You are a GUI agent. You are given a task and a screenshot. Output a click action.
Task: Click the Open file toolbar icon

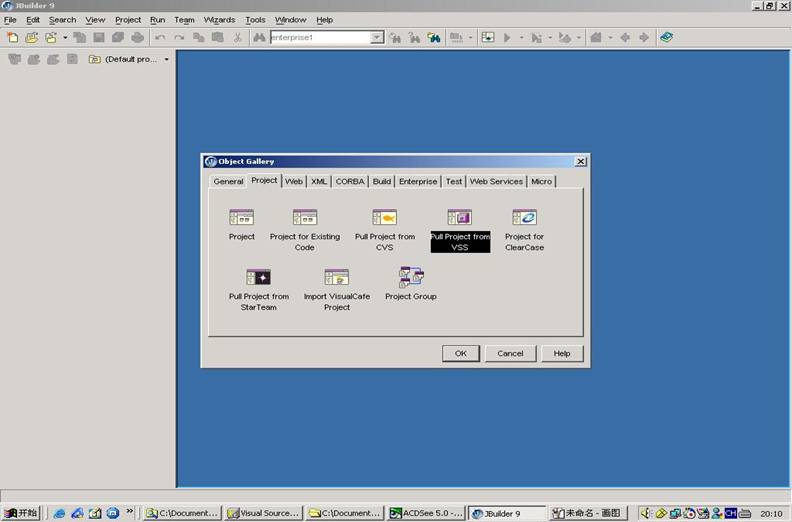click(31, 37)
